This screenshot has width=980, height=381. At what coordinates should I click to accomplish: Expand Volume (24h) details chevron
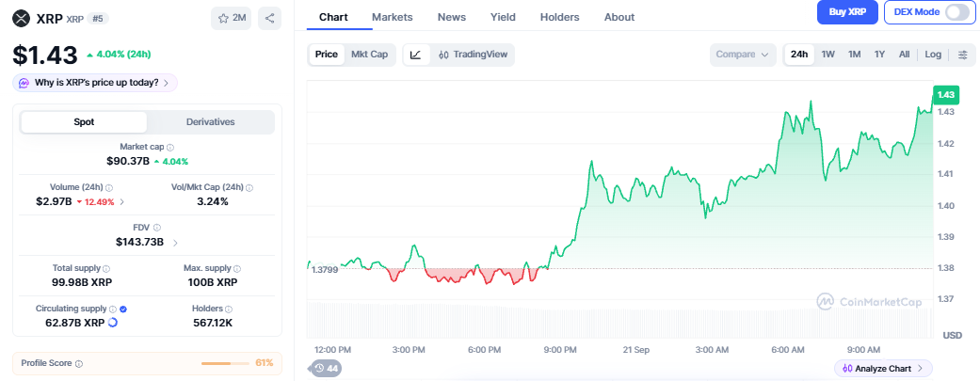tap(121, 201)
